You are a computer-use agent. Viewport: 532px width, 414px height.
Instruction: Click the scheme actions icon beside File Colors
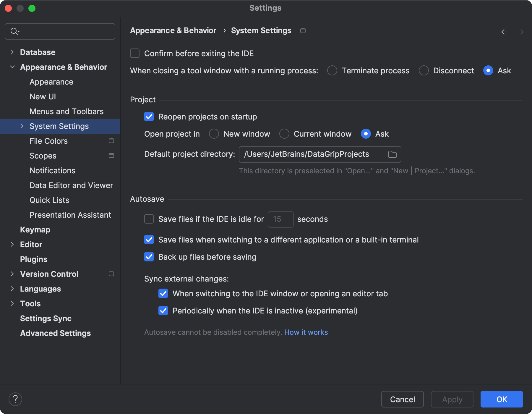pos(111,141)
